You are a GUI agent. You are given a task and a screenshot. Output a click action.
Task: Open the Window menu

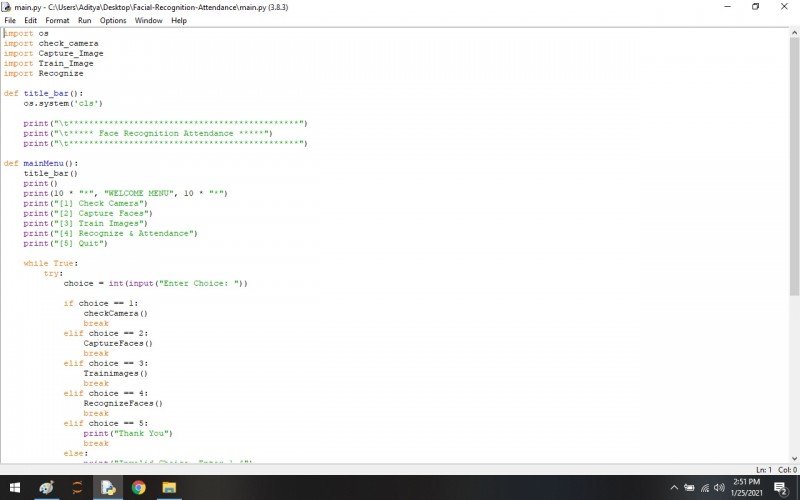coord(148,20)
